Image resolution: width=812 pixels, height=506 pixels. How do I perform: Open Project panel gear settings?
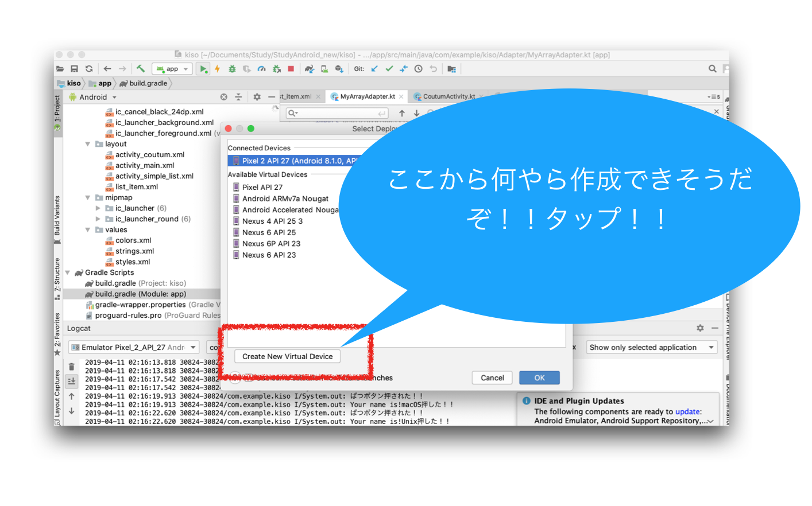coord(257,98)
